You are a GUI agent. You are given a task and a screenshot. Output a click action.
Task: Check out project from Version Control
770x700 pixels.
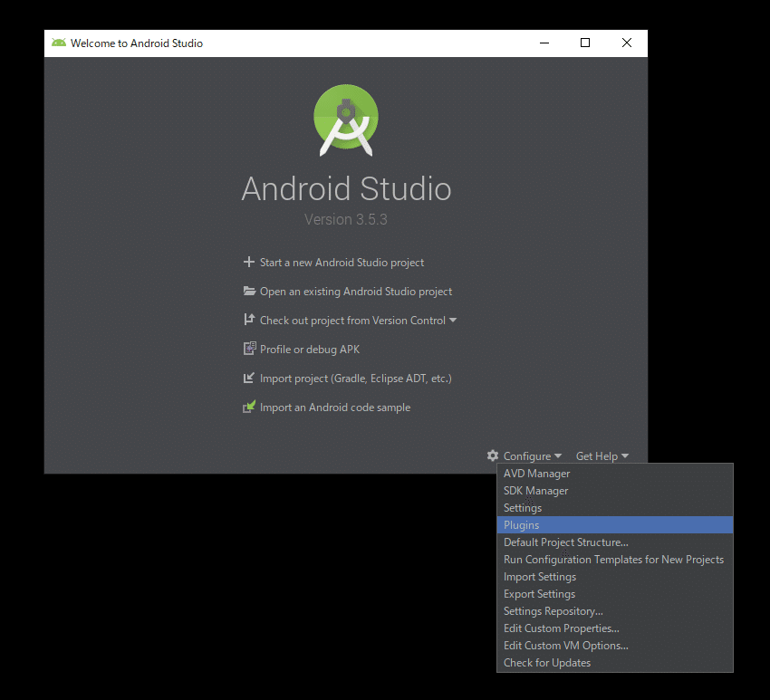(x=352, y=321)
